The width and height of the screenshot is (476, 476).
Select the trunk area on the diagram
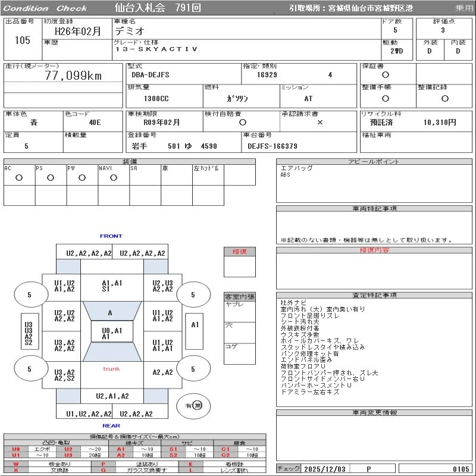pos(111,369)
